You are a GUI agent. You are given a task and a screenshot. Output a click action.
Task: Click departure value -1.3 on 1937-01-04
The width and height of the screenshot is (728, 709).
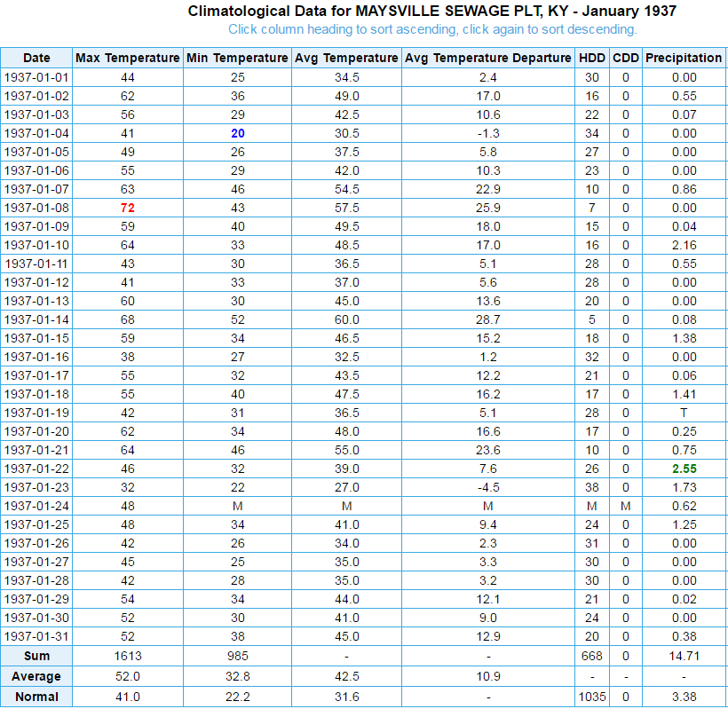click(488, 133)
